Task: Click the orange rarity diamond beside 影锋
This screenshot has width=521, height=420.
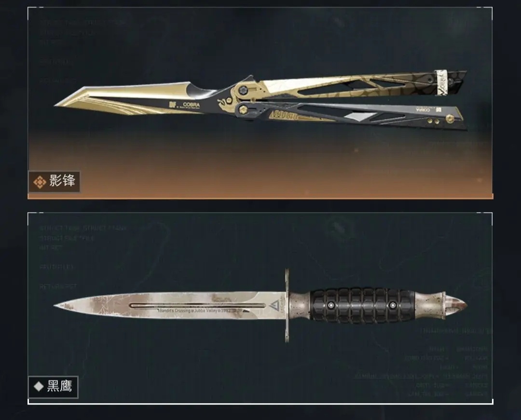Action: click(40, 182)
